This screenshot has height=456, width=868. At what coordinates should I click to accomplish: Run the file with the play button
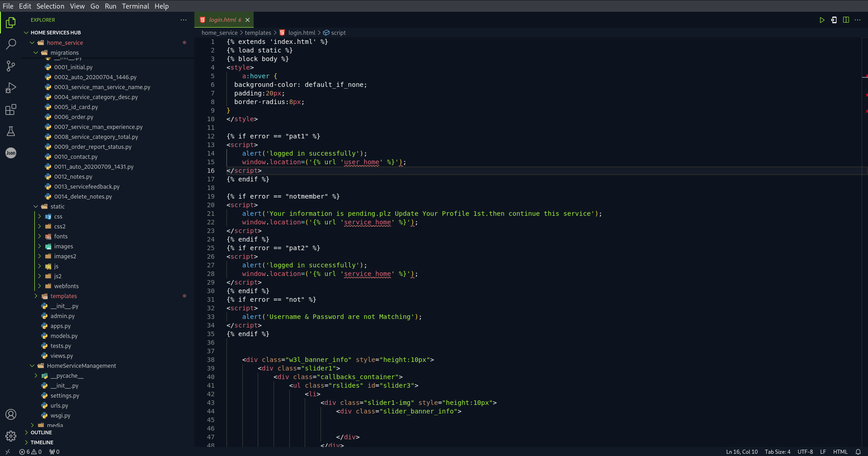822,20
